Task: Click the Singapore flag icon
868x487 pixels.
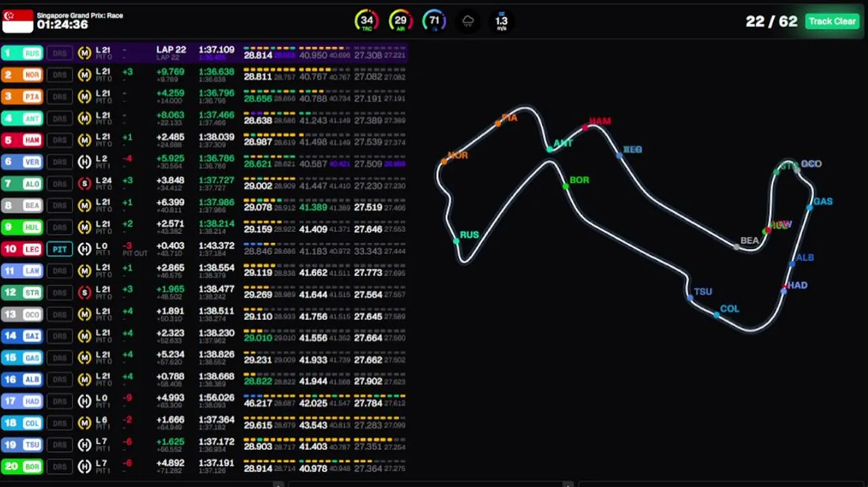Action: click(18, 21)
